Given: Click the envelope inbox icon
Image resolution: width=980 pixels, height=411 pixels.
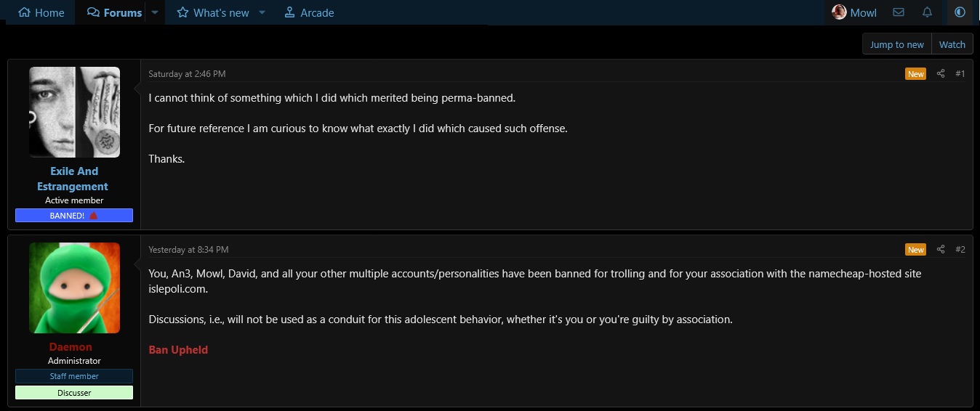Looking at the screenshot, I should [899, 12].
